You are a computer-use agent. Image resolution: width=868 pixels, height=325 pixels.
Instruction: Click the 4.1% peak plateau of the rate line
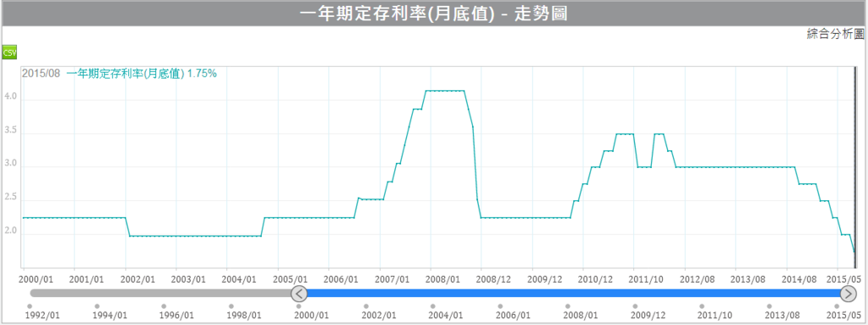pos(444,91)
